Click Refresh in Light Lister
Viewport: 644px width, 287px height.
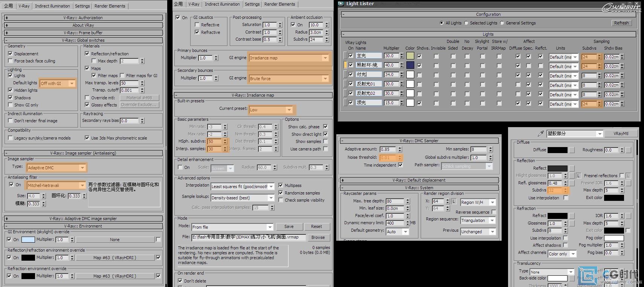coord(621,23)
